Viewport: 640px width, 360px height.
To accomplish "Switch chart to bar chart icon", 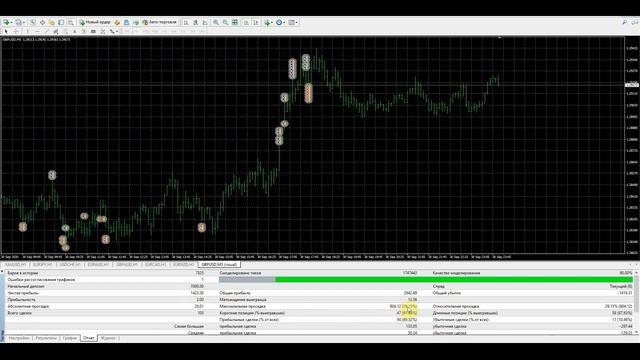I will (186, 22).
